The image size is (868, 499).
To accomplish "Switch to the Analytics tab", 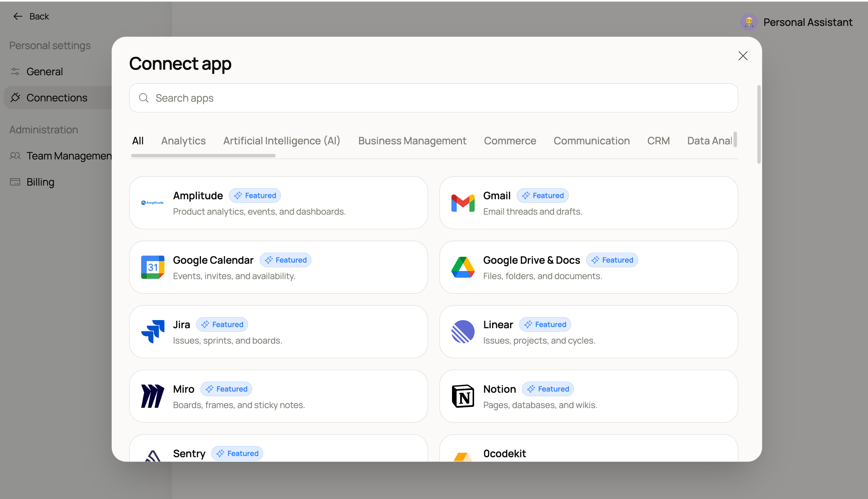I will click(x=183, y=141).
